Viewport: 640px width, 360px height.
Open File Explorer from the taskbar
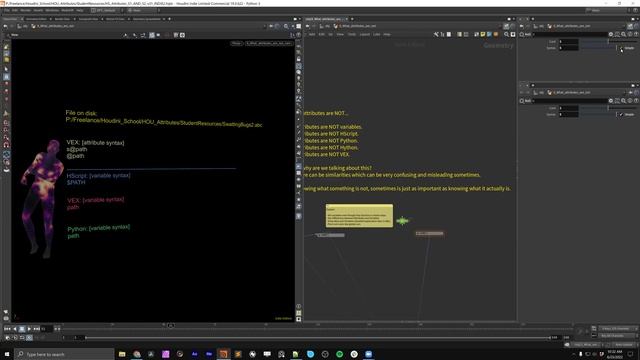click(x=122, y=354)
